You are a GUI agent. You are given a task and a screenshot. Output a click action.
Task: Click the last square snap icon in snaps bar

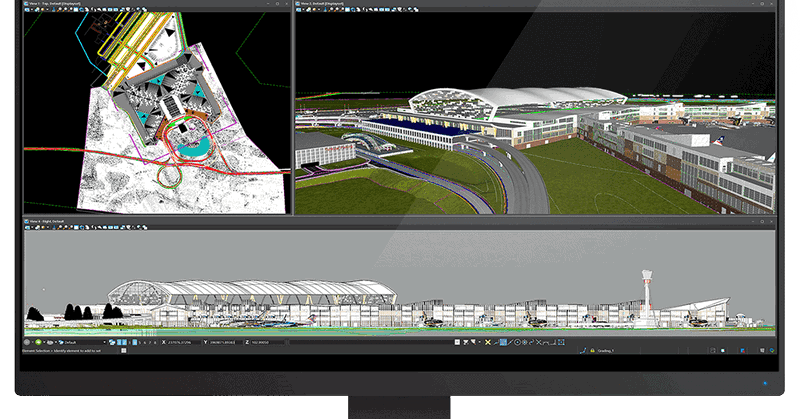coord(561,342)
